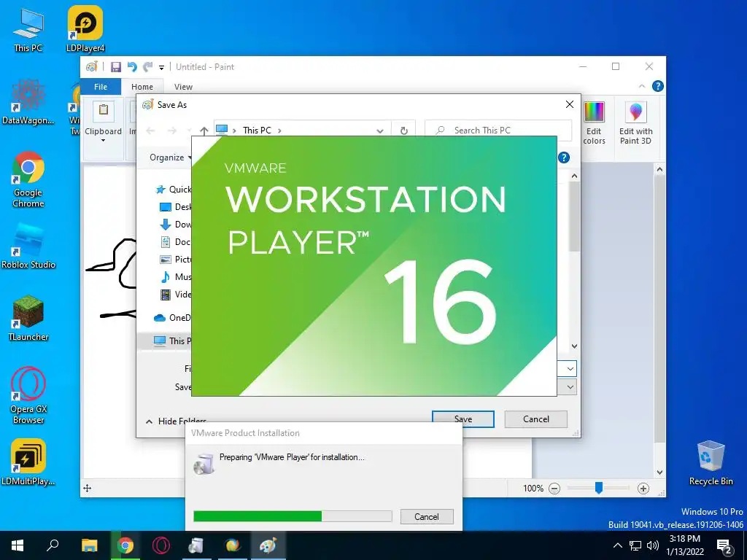Select Quick access in navigation pane
The width and height of the screenshot is (747, 560).
pyautogui.click(x=173, y=189)
